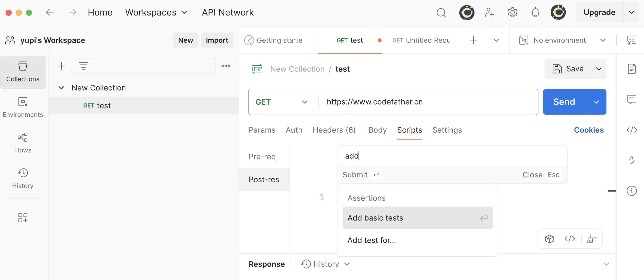Click the settings gear icon
The image size is (644, 280).
[x=512, y=12]
